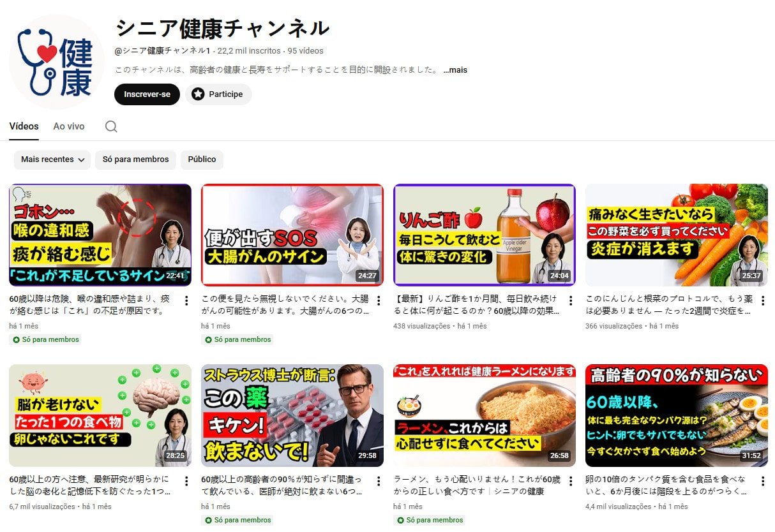Viewport: 775px width, 532px height.
Task: Enable the Só para membros filter chip
Action: (135, 159)
